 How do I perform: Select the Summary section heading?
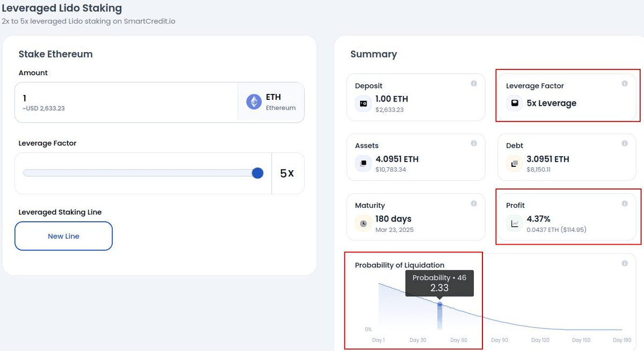(x=374, y=54)
